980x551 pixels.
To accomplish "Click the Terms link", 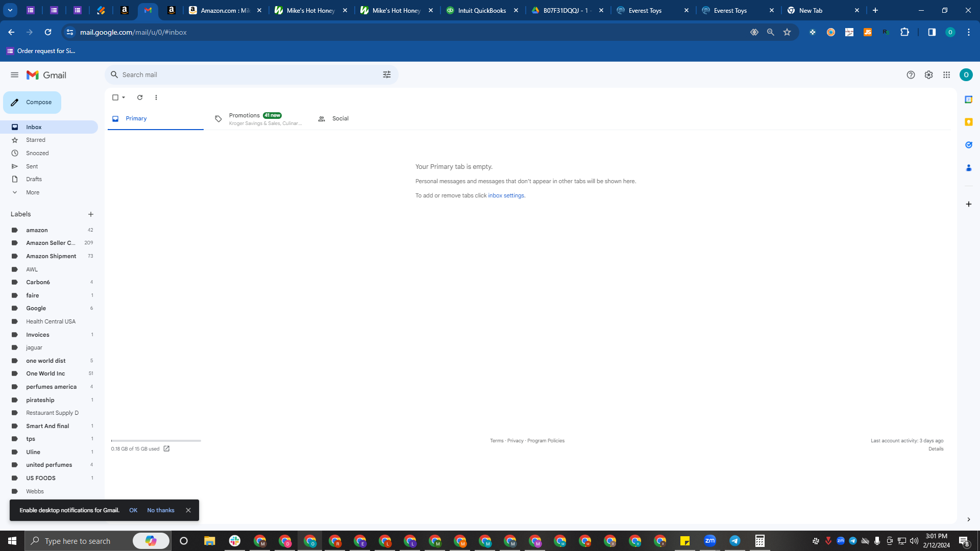I will coord(497,441).
